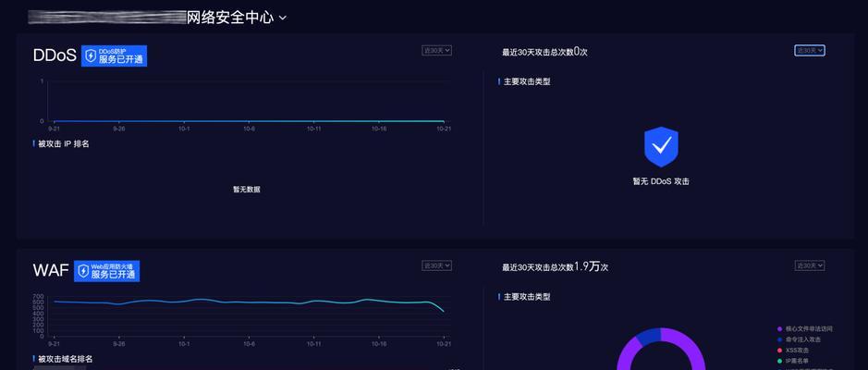Open 近30天 dropdown beside 1.9万次 total
This screenshot has width=868, height=370.
[x=810, y=265]
